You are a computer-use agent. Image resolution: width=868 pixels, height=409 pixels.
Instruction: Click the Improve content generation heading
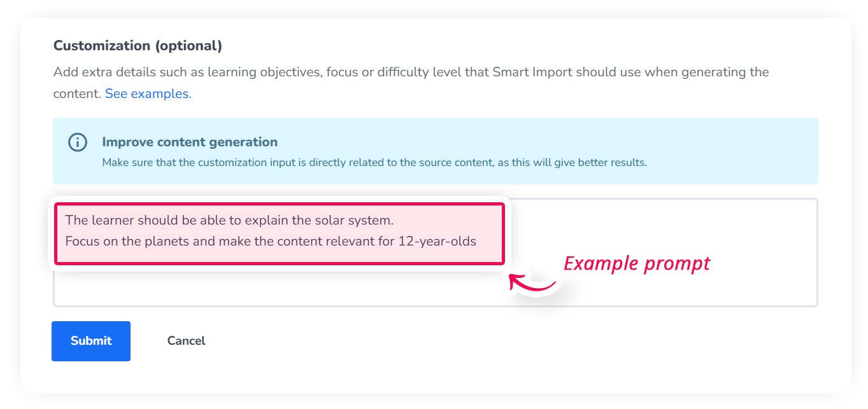click(190, 142)
